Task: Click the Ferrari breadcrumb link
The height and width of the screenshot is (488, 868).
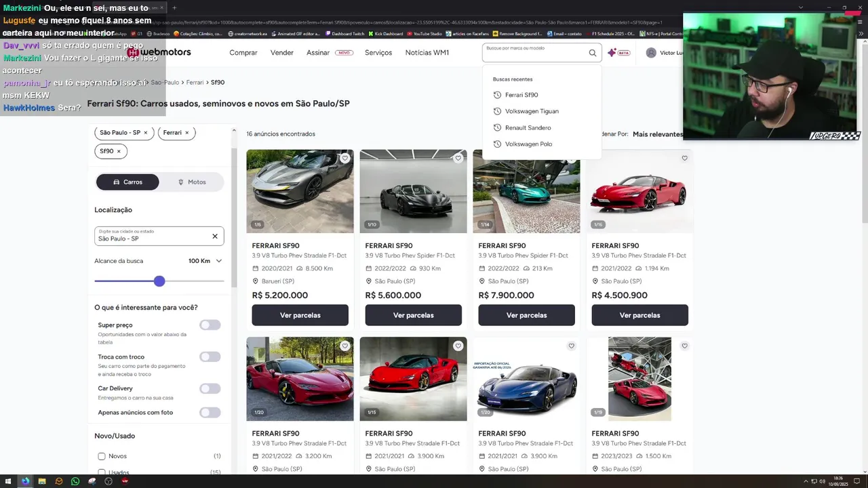Action: (x=195, y=83)
